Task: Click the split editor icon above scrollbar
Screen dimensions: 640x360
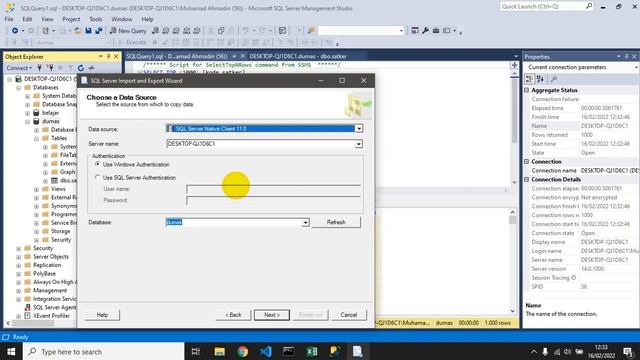Action: pyautogui.click(x=514, y=65)
